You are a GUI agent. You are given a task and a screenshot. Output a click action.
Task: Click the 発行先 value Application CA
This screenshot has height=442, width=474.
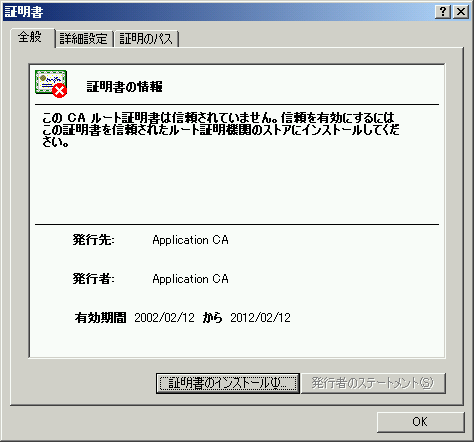coord(190,240)
